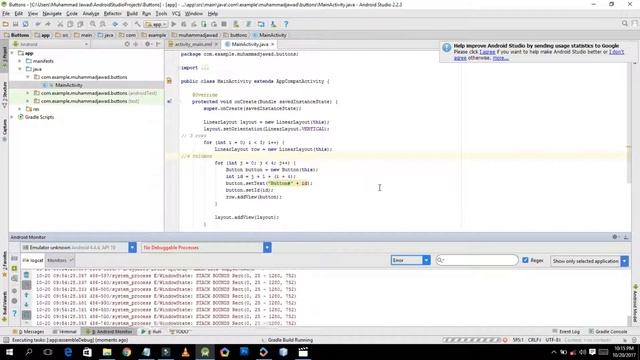This screenshot has height=360, width=640.
Task: Click the logcat up arrow icon
Action: pos(26,295)
